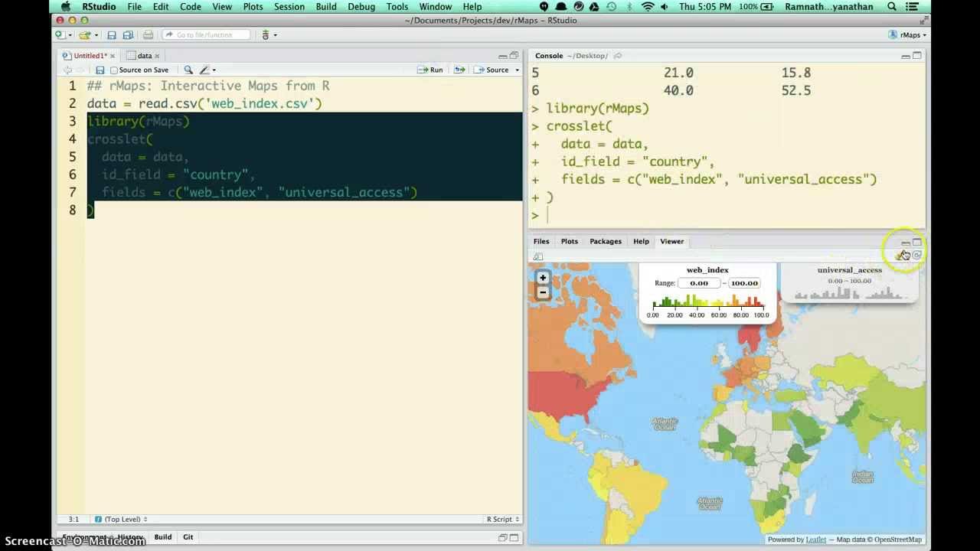
Task: Refresh the viewer pane
Action: point(916,256)
